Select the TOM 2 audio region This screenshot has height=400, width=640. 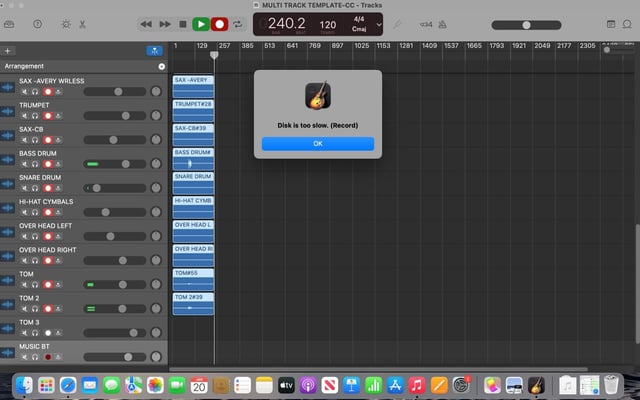pyautogui.click(x=193, y=304)
